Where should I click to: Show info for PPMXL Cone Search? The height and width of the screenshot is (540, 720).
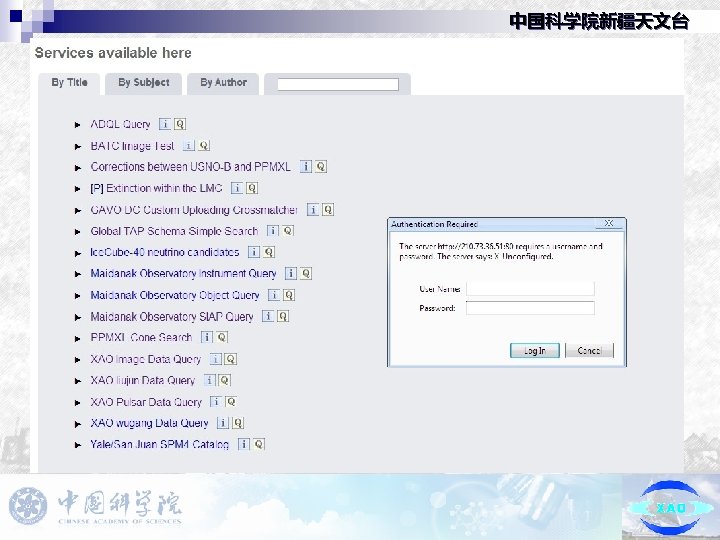tap(207, 338)
